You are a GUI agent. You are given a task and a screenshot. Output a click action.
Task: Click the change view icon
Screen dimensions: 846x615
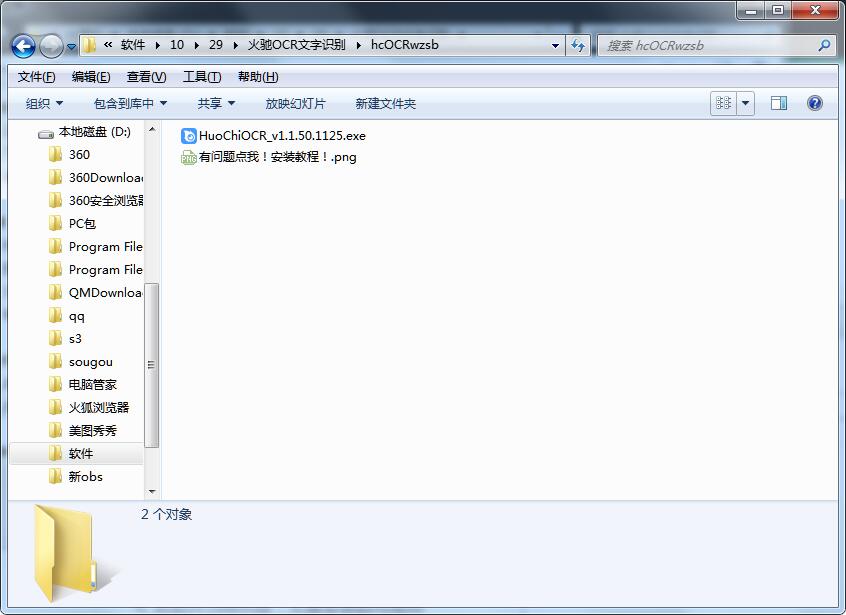pos(723,103)
